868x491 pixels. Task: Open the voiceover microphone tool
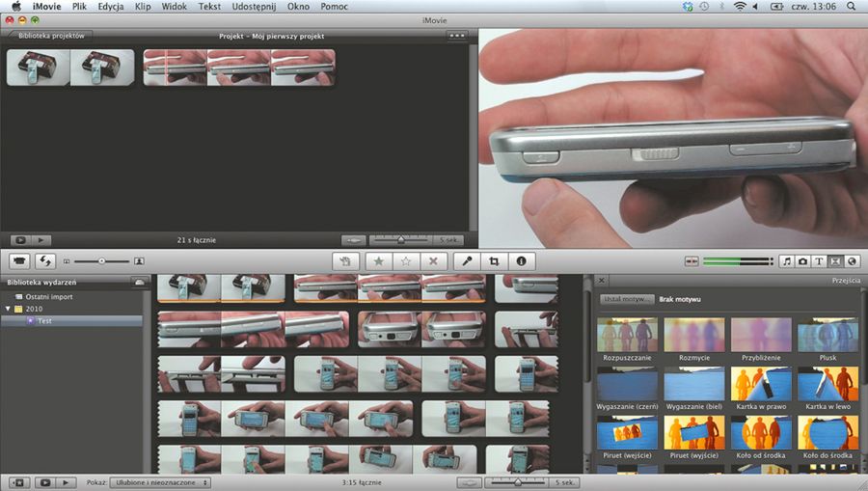click(467, 261)
